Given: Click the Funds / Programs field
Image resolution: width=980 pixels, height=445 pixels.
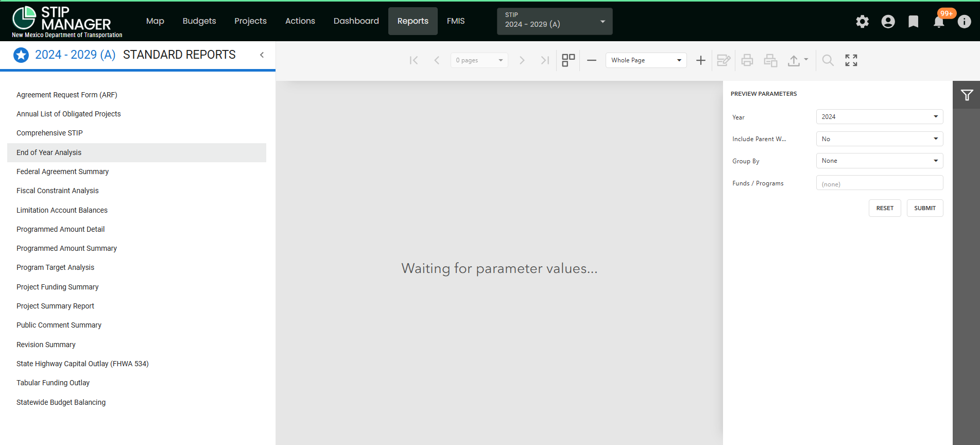Looking at the screenshot, I should (880, 183).
